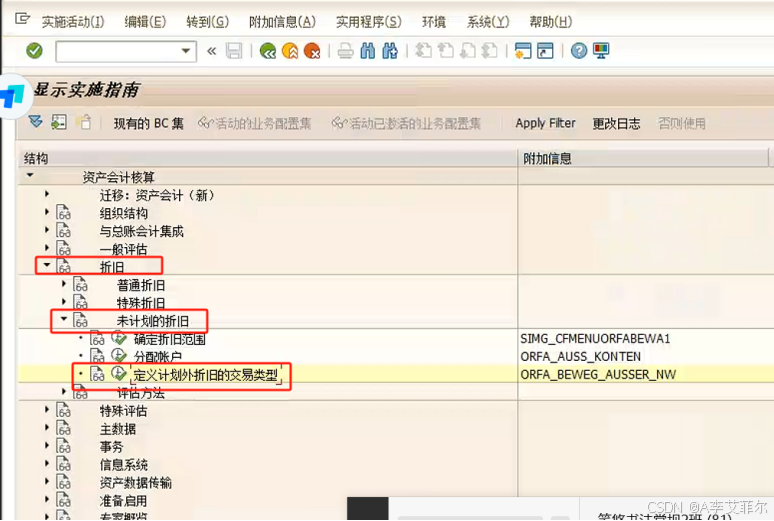Expand the 迁移: 资产会计（新）node
The image size is (774, 521).
47,194
